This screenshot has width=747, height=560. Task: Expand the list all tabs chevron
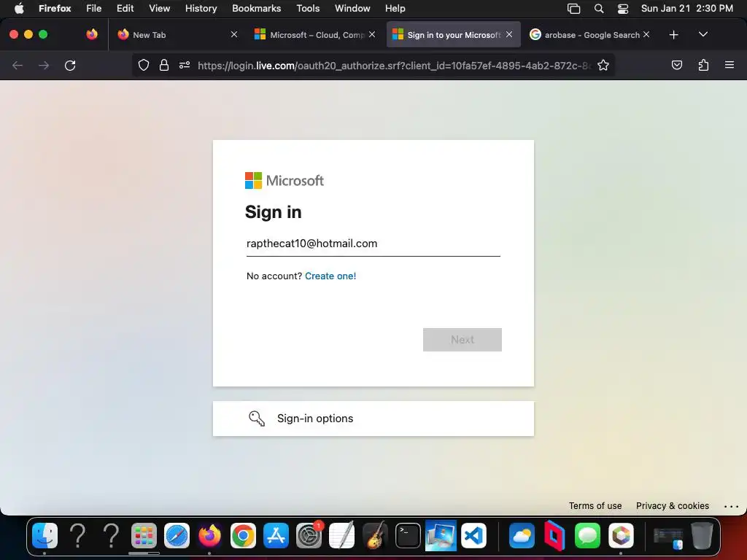(703, 34)
